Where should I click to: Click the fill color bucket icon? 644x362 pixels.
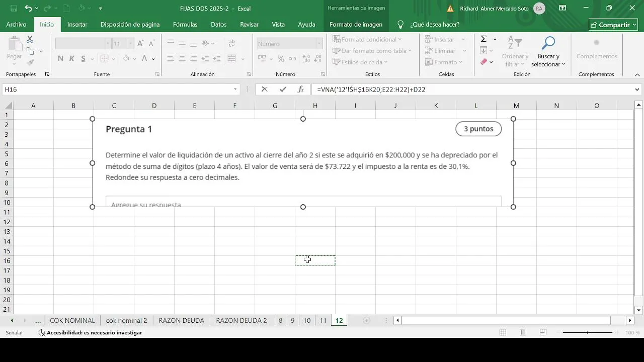pos(126,58)
